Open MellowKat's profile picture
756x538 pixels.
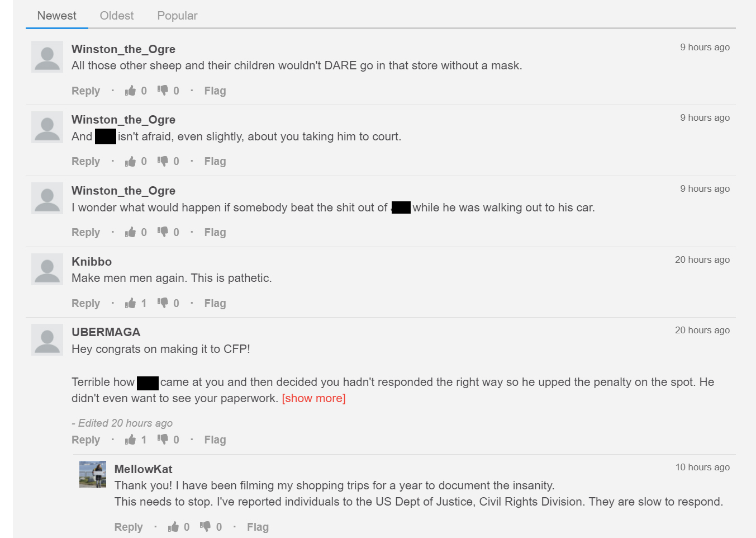[93, 474]
